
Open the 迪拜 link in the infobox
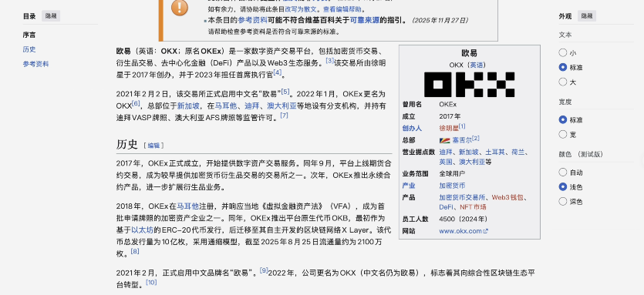coord(446,153)
